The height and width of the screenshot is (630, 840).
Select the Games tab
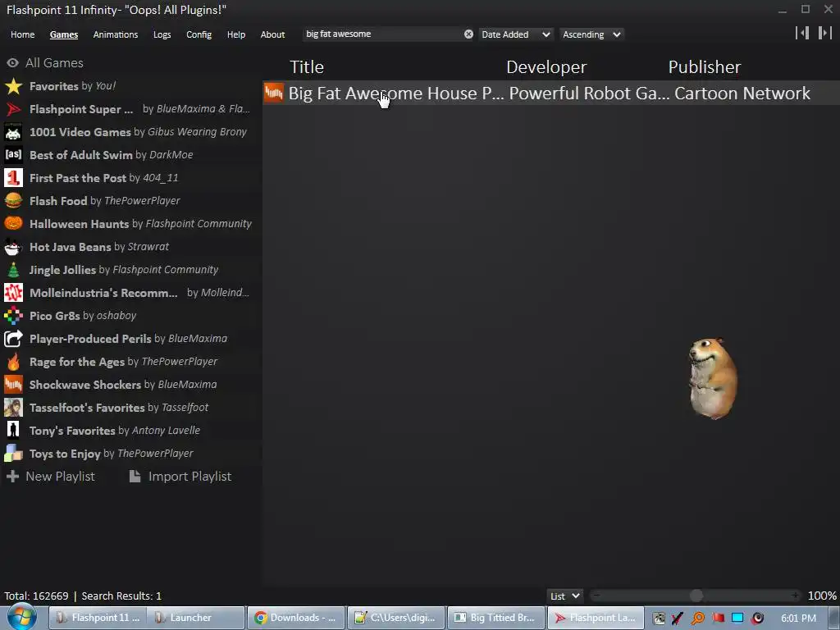[x=64, y=34]
